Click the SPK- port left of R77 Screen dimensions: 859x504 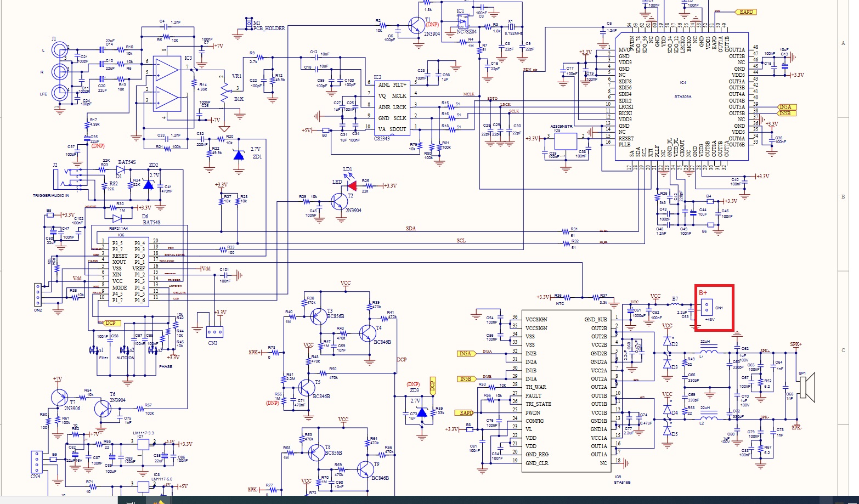(253, 489)
